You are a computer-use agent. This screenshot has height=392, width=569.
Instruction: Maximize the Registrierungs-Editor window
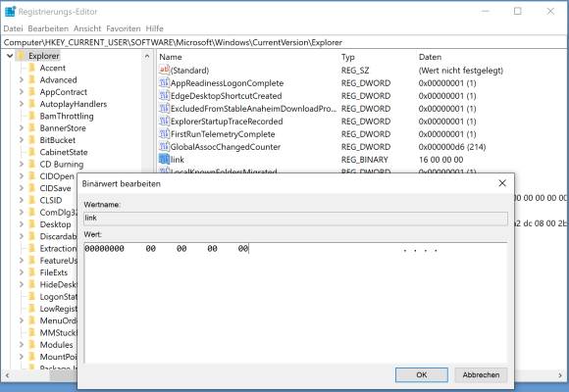(517, 11)
